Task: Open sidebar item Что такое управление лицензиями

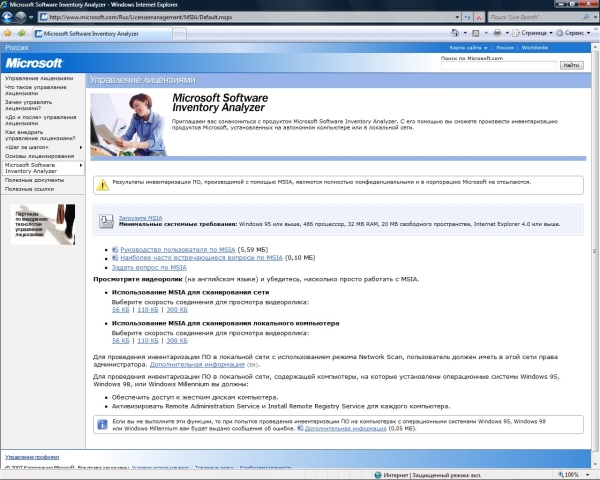Action: tap(36, 90)
